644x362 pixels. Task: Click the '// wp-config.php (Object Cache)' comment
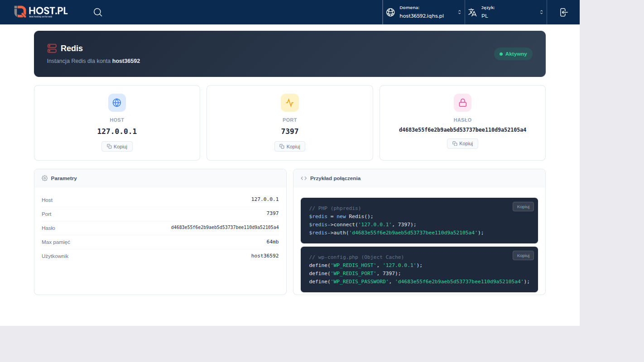[356, 257]
